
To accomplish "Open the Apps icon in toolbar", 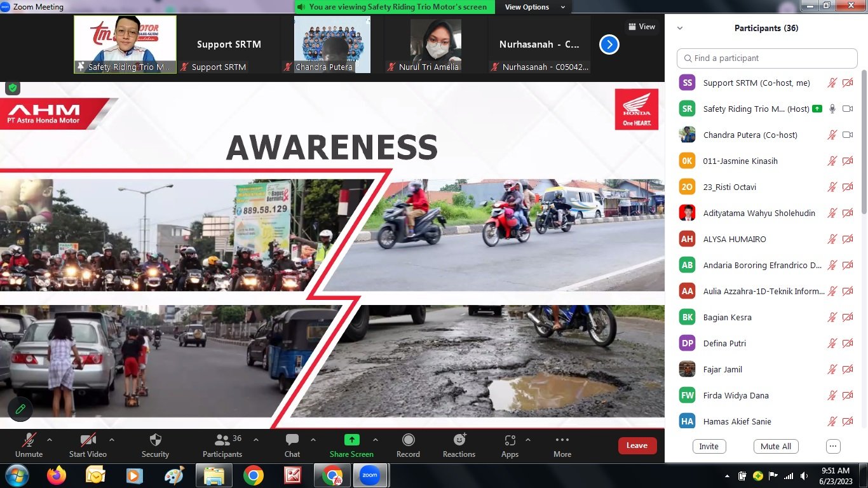I will coord(510,440).
